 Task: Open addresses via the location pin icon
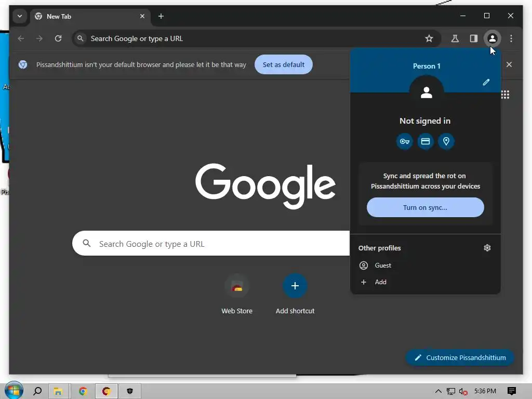tap(446, 141)
